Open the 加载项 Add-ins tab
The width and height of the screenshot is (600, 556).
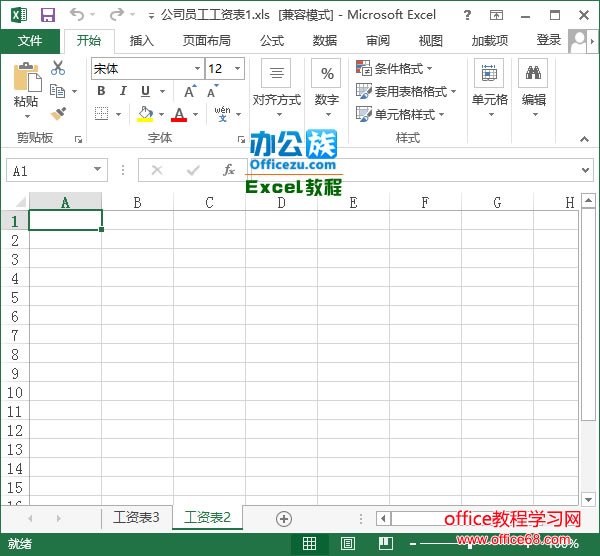pos(490,40)
